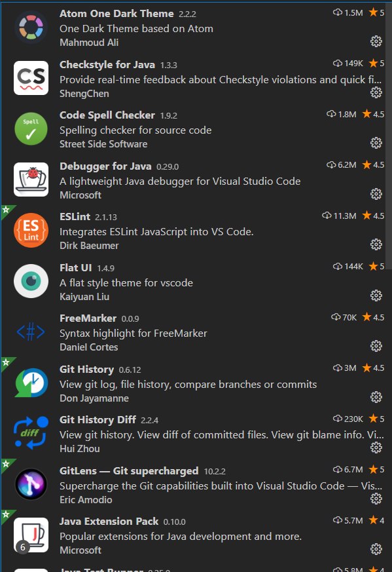Select the Debugger for Java title

(105, 166)
